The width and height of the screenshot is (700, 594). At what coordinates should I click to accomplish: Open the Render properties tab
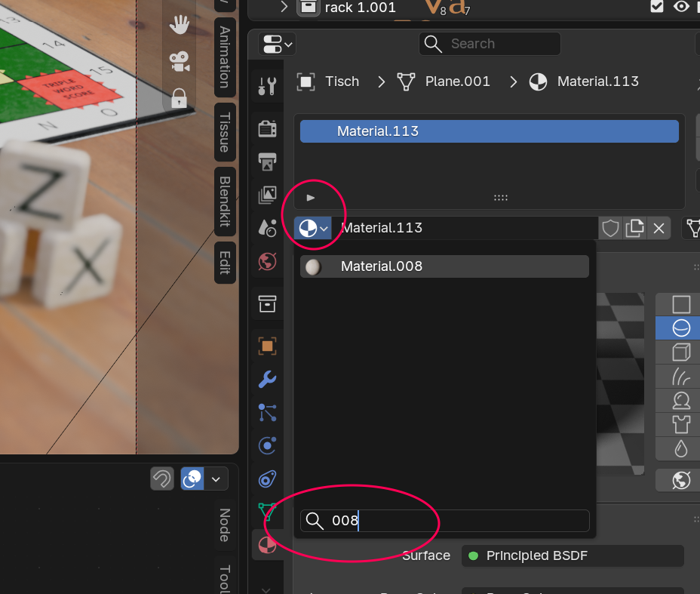coord(268,128)
